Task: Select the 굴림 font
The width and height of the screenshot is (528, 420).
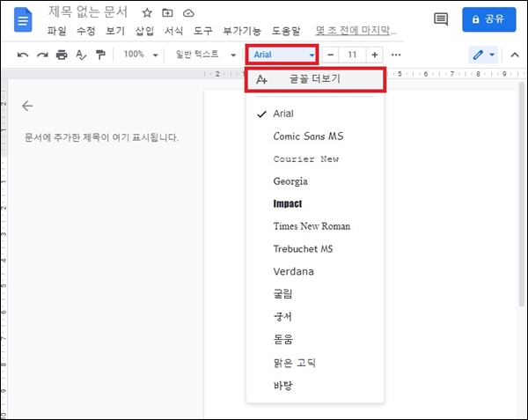Action: coord(315,294)
